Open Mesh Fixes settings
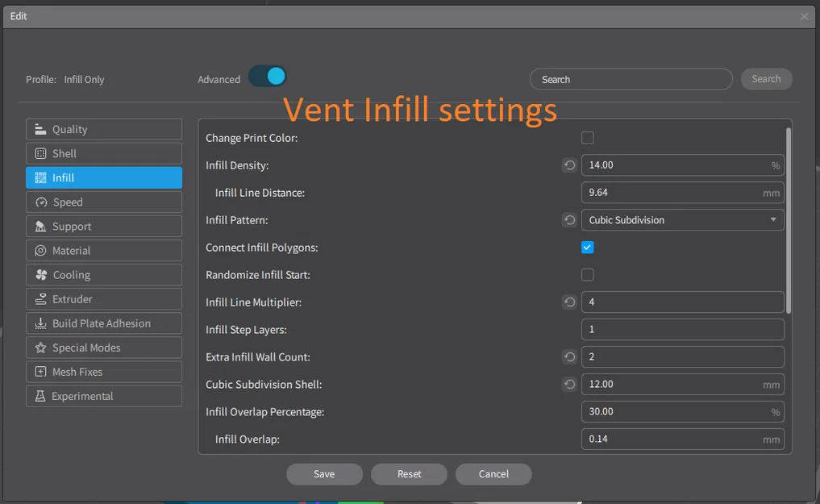The height and width of the screenshot is (504, 820). 104,372
